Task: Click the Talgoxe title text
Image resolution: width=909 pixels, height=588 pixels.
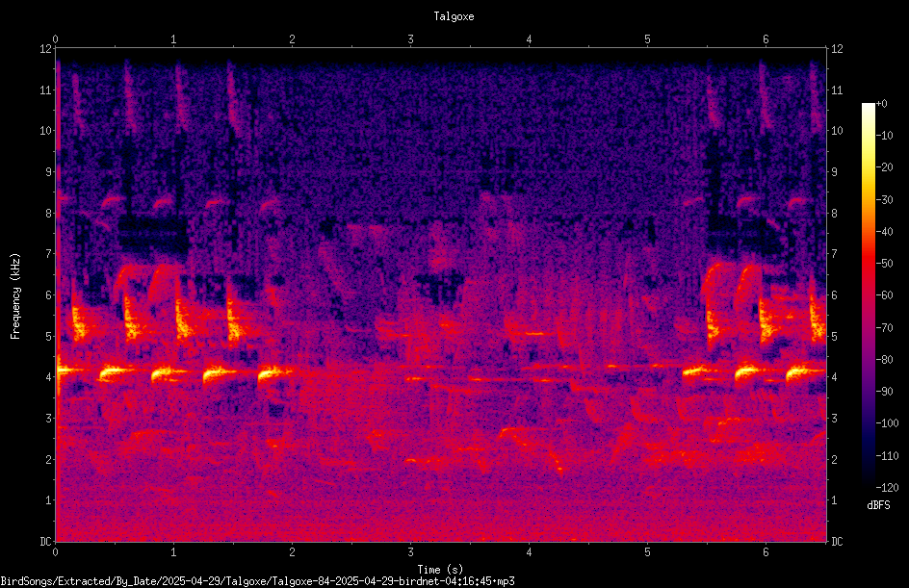Action: coord(454,16)
